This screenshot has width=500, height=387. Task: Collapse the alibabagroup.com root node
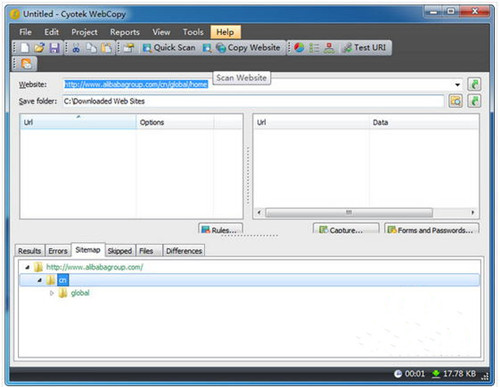pyautogui.click(x=28, y=267)
